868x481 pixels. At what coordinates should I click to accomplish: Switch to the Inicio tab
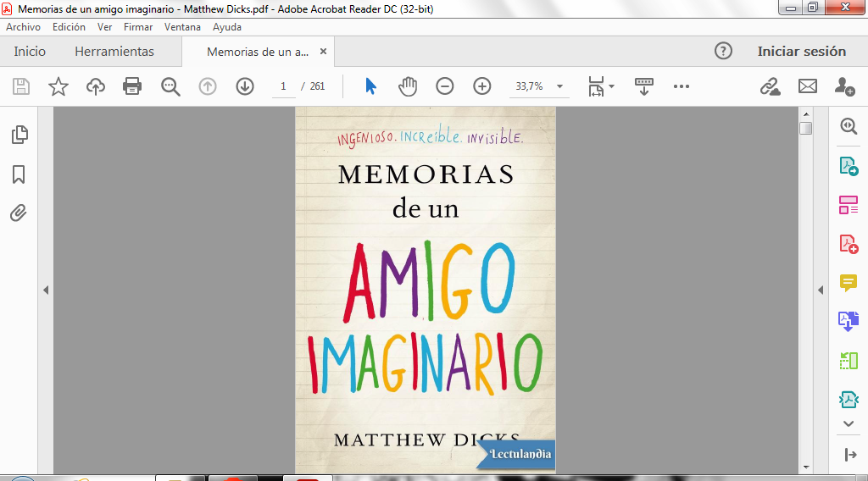pos(30,52)
